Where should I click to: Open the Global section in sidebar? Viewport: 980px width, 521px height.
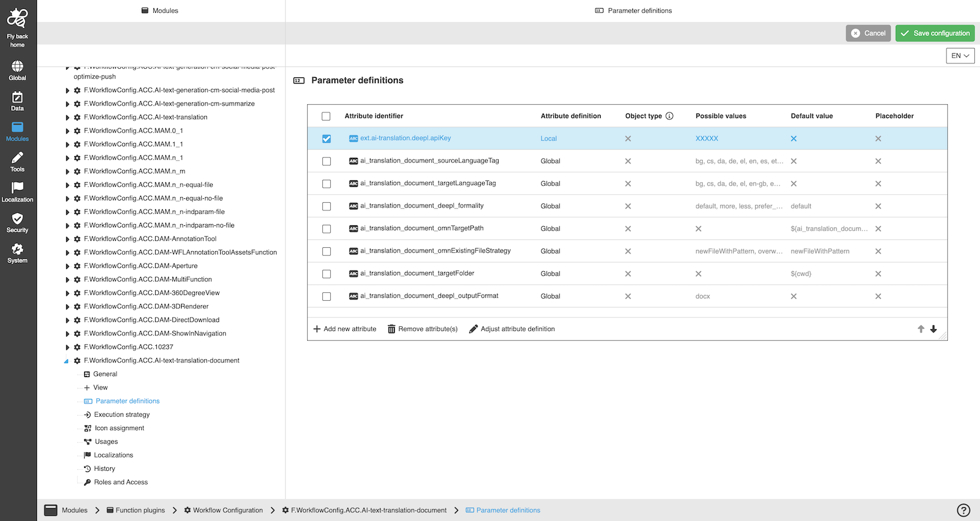17,67
